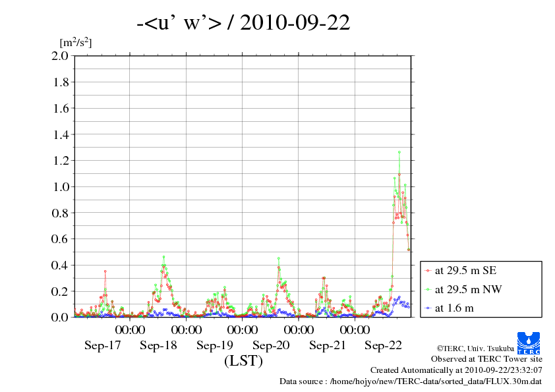Click the 'Sep-18' date label

[158, 345]
